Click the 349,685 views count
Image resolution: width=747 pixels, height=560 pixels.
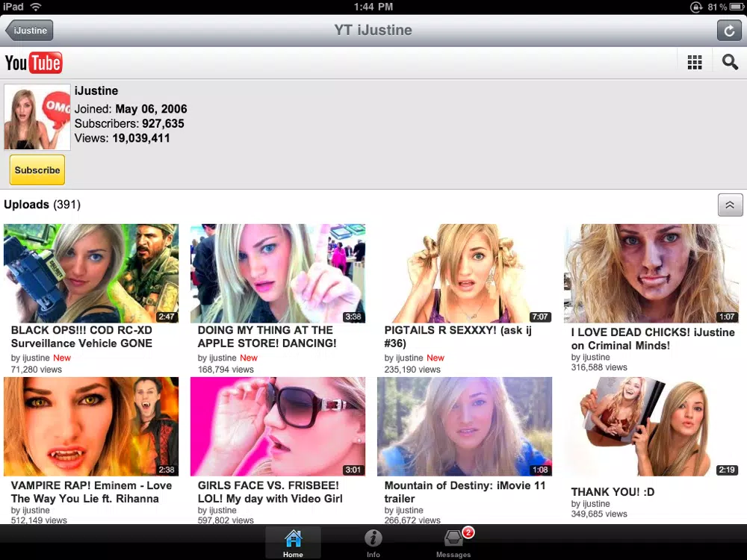click(599, 514)
